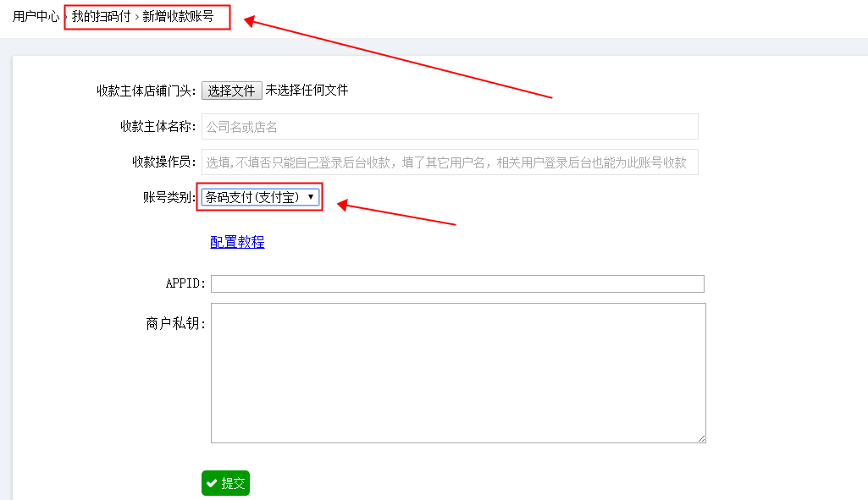Click the 商户私钥 label

point(175,323)
